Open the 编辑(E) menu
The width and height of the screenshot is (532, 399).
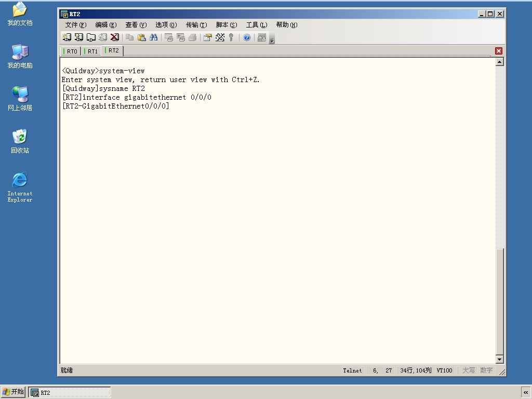click(x=106, y=25)
